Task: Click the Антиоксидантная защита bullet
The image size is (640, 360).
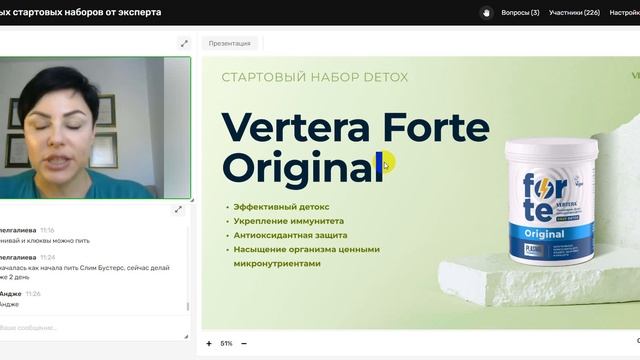Action: 290,236
